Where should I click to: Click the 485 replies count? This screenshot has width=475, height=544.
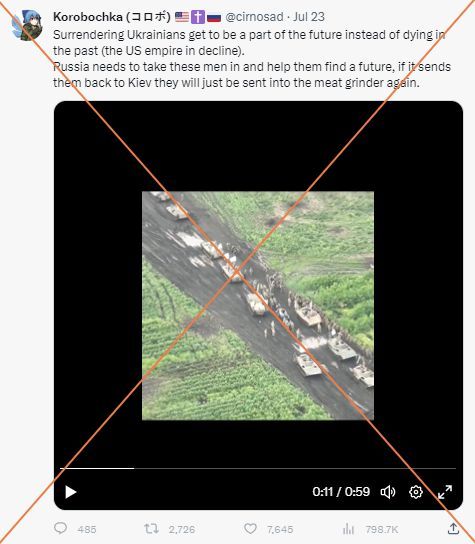pyautogui.click(x=87, y=529)
